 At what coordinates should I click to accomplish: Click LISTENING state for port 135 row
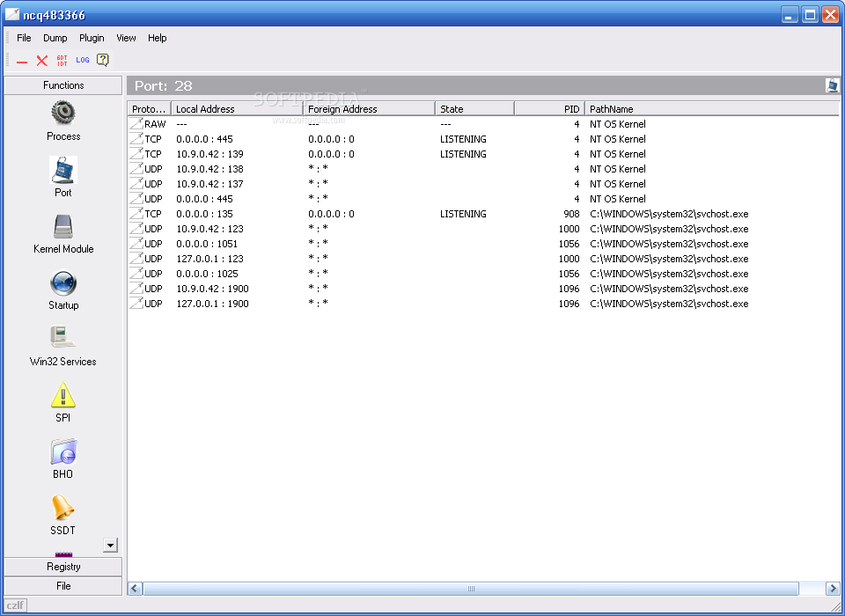(463, 214)
